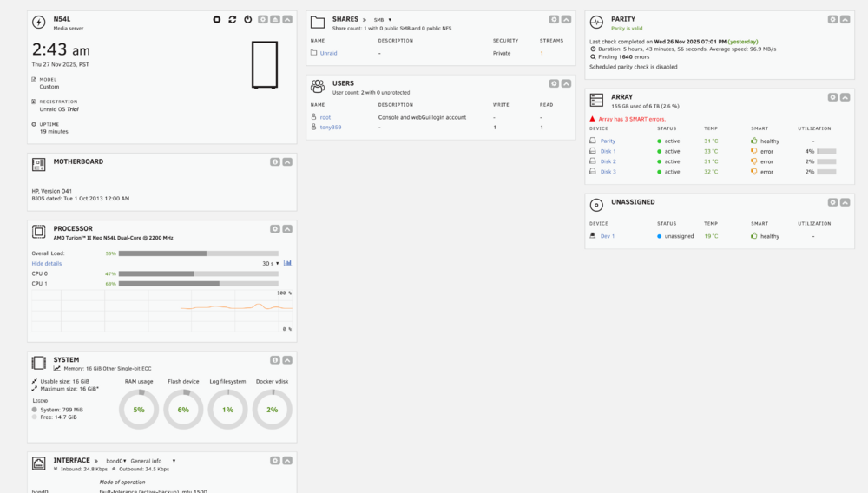The width and height of the screenshot is (868, 493).
Task: Stop the array using the stop icon
Action: [216, 19]
